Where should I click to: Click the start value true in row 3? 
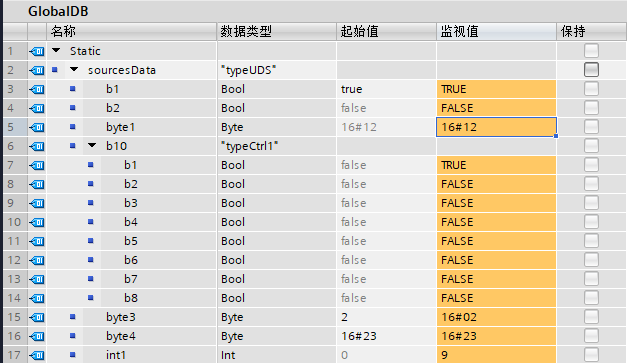coord(386,89)
